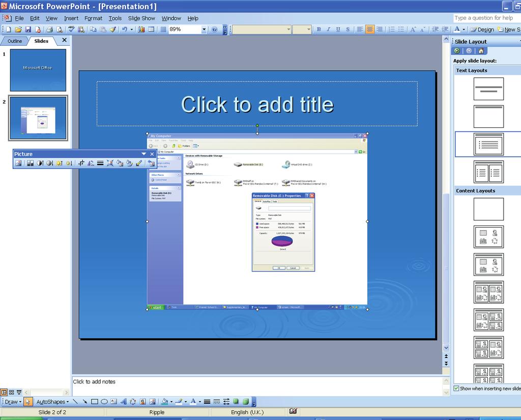Click the Design button
Viewport: 521px width, 420px height.
tap(482, 30)
